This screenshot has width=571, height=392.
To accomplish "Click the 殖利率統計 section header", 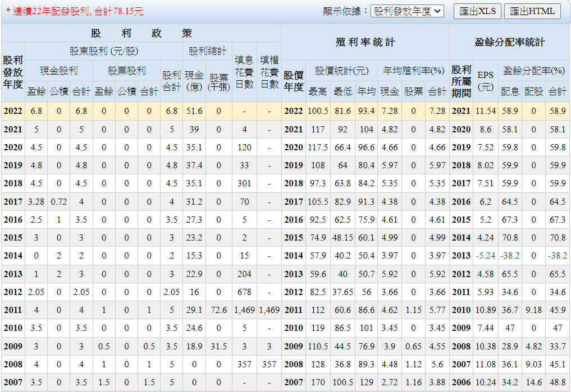I will pos(366,42).
